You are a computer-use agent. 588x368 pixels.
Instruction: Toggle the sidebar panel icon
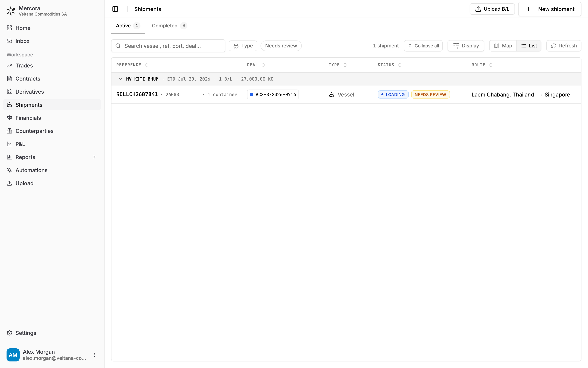(115, 9)
